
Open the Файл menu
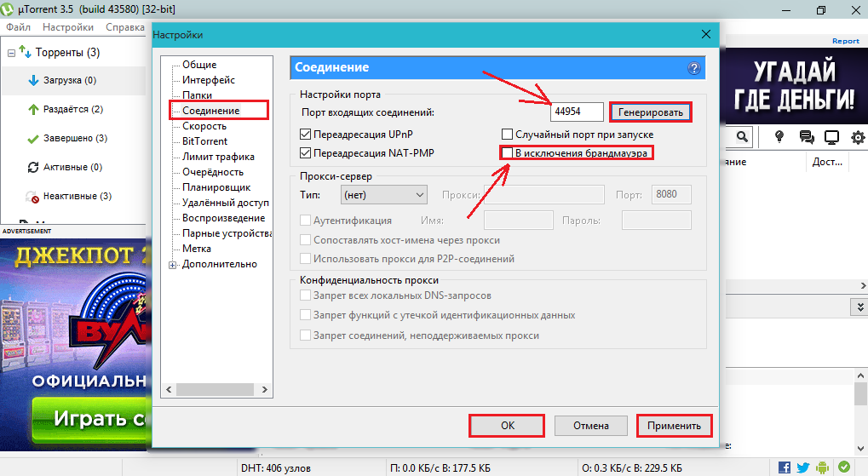[x=18, y=27]
